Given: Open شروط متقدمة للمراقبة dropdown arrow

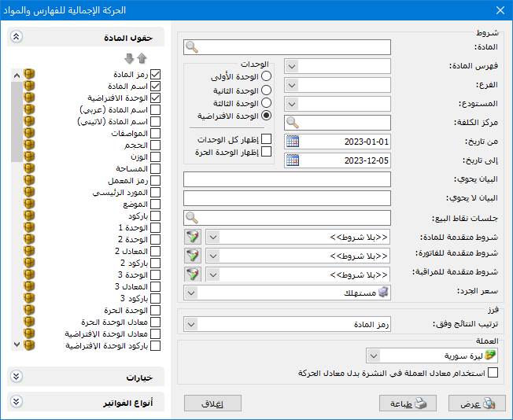Looking at the screenshot, I should tap(213, 274).
